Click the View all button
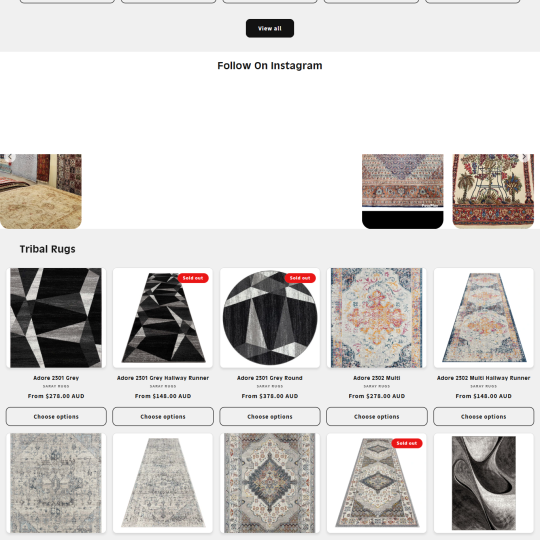Screen dimensions: 540x540 tap(270, 28)
